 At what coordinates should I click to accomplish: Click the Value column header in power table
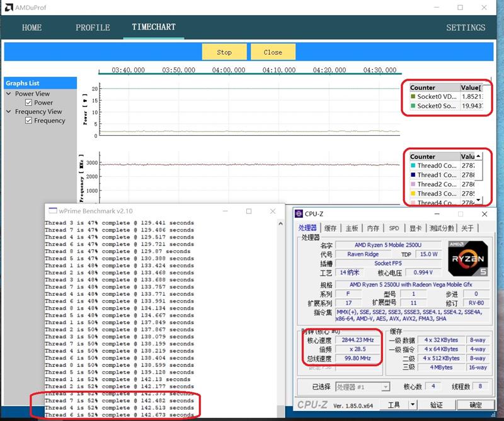click(471, 87)
